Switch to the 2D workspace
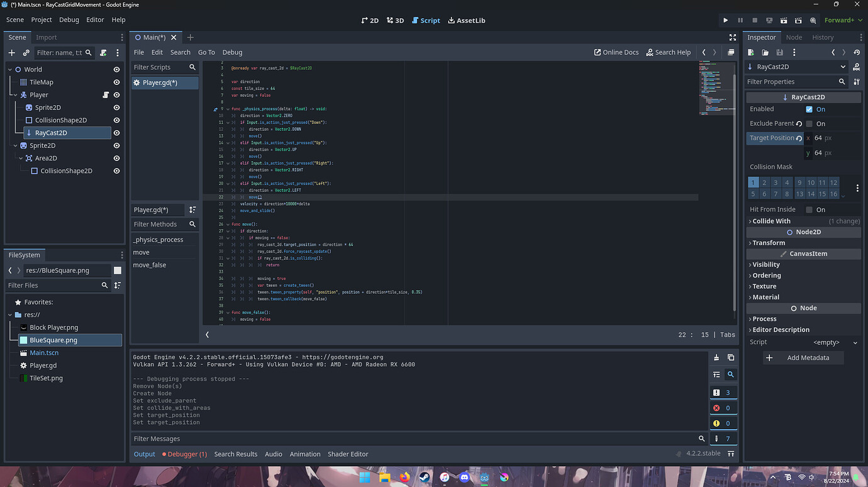The height and width of the screenshot is (487, 868). tap(370, 20)
